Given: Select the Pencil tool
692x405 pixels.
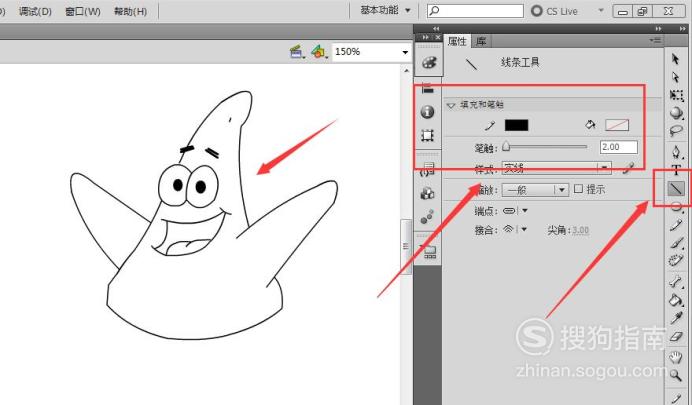Looking at the screenshot, I should pos(676,225).
